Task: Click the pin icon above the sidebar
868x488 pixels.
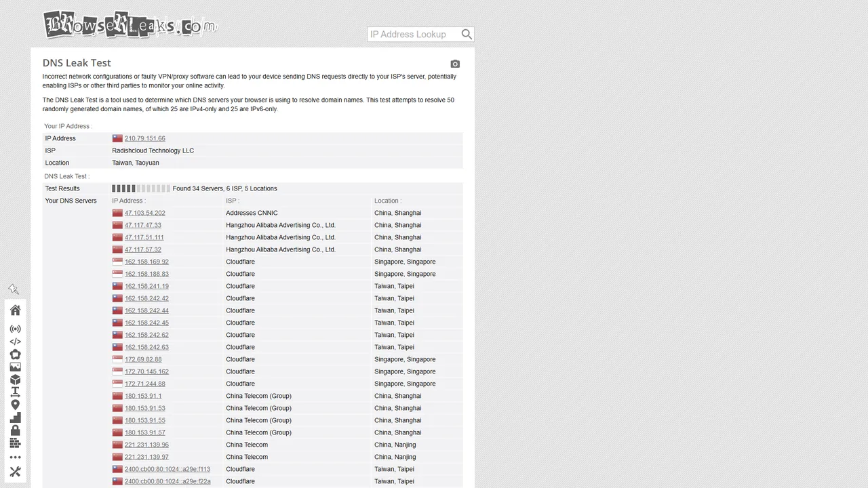Action: coord(14,289)
